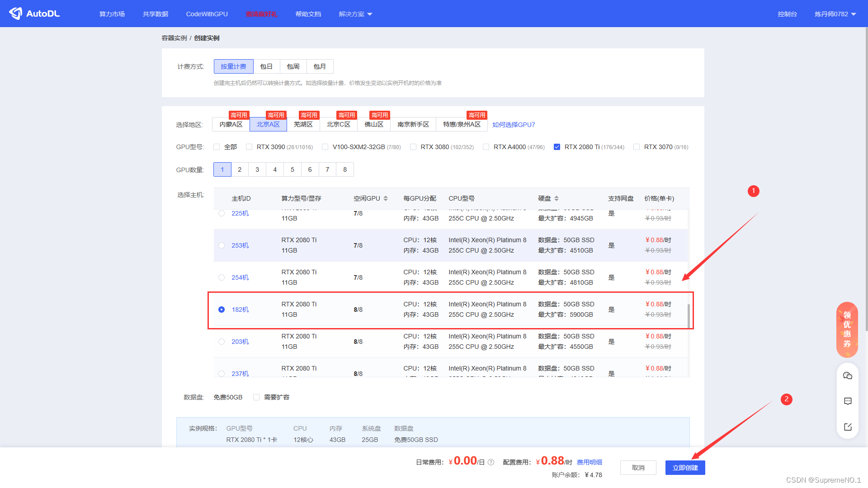868x488 pixels.
Task: Open 共享数据 in top navigation
Action: 156,14
